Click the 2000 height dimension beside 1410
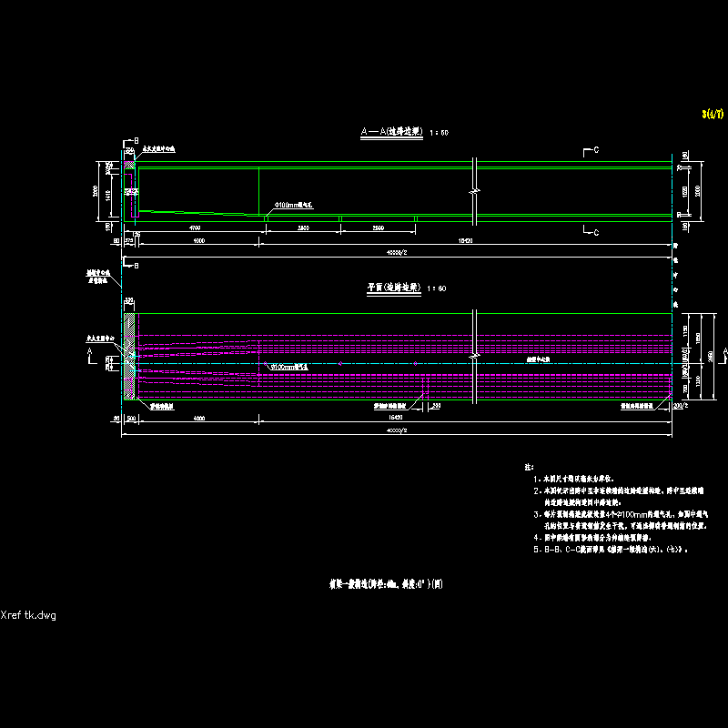The width and height of the screenshot is (728, 728). pyautogui.click(x=96, y=191)
